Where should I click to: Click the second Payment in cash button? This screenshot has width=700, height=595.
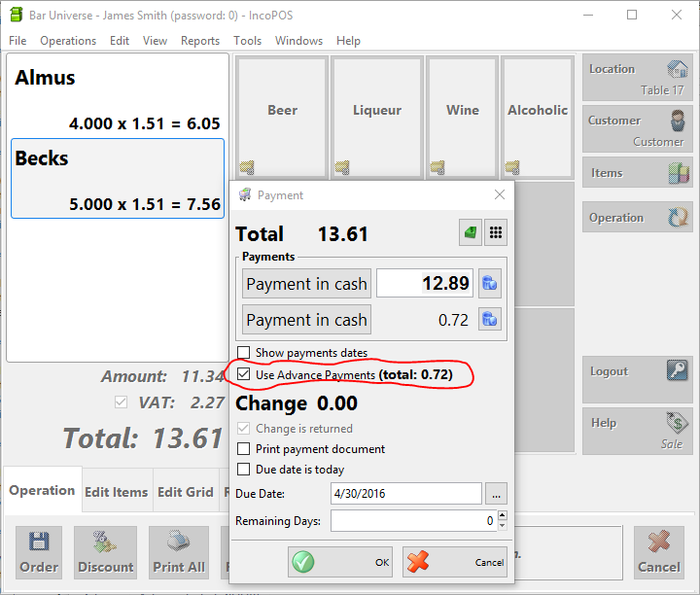(306, 320)
